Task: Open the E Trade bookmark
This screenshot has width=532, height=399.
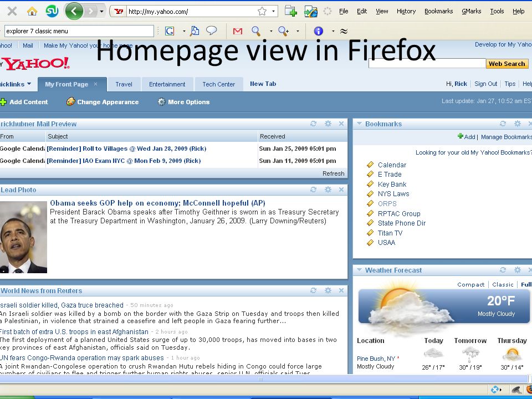Action: tap(390, 175)
